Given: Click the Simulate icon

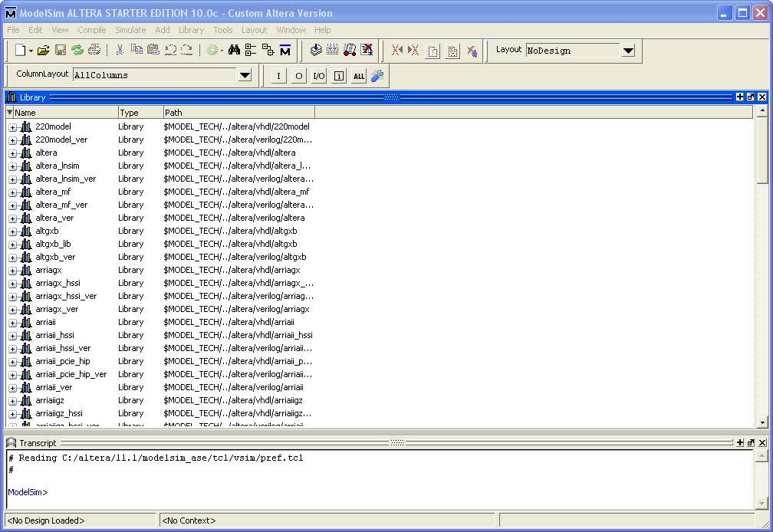Looking at the screenshot, I should 350,50.
